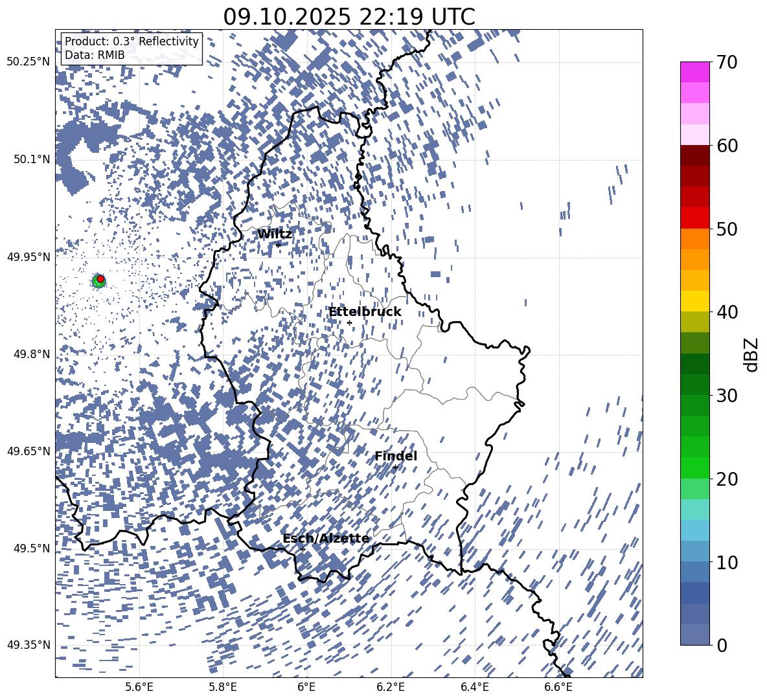Click the 49.5°N latitude label
The height and width of the screenshot is (700, 767).
[x=32, y=548]
